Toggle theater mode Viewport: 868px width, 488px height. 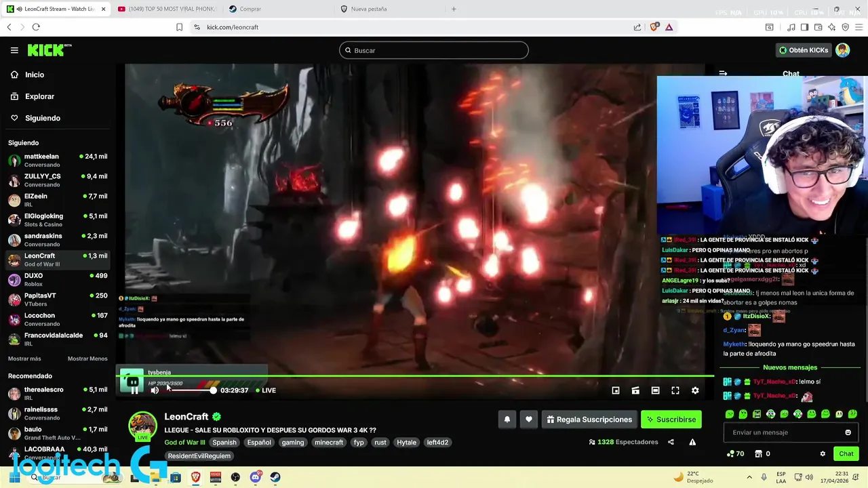coord(655,390)
